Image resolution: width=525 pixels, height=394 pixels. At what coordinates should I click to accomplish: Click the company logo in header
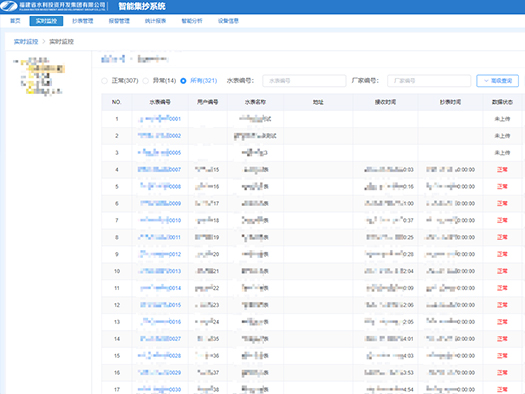coord(9,6)
